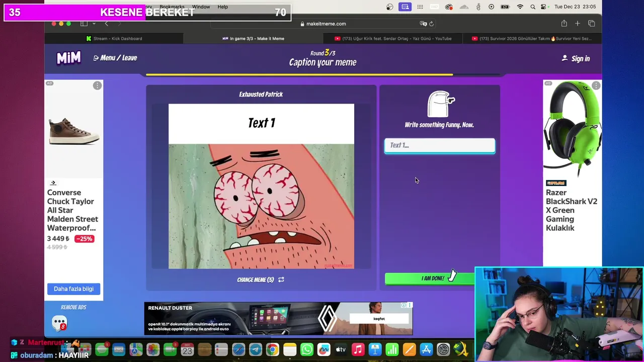
Task: Click CHANGE MEME (5) button
Action: (261, 280)
